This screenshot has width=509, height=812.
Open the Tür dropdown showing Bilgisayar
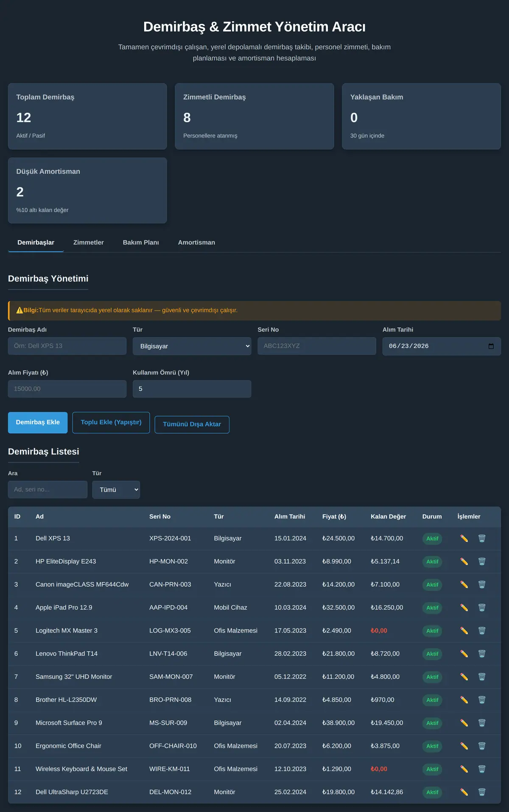point(192,346)
